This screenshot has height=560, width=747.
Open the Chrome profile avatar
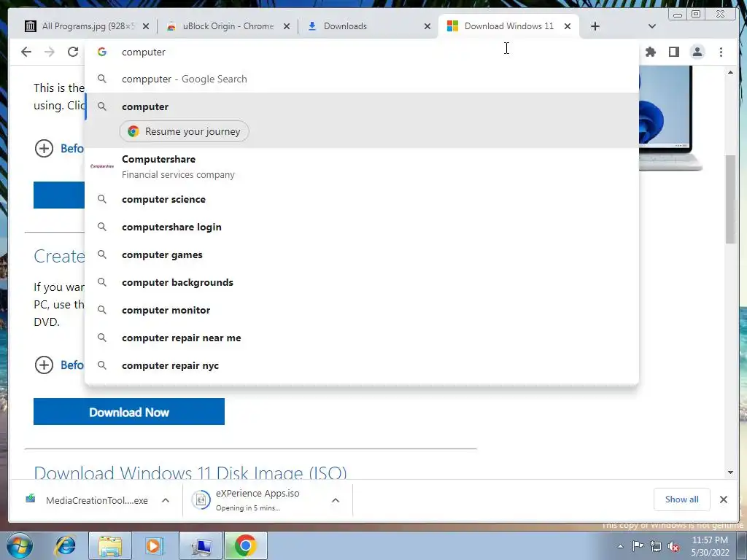(x=697, y=52)
